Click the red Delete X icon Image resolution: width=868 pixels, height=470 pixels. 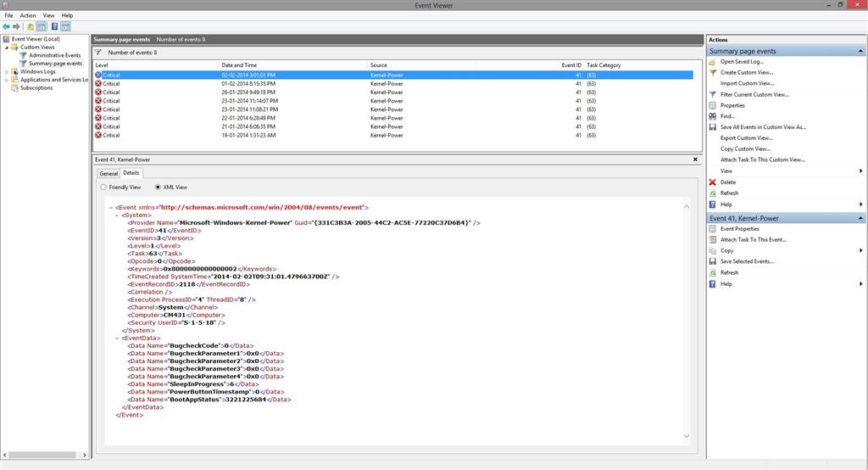coord(712,182)
